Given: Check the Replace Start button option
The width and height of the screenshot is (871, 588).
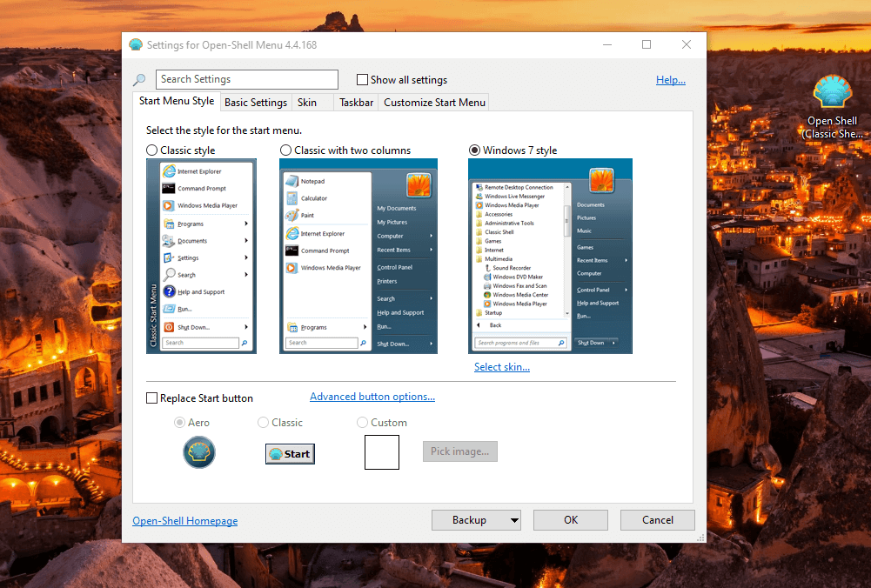Looking at the screenshot, I should tap(152, 398).
